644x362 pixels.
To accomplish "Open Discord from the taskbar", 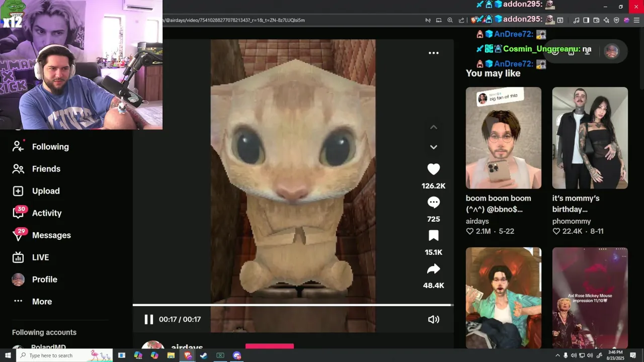I will click(x=237, y=355).
